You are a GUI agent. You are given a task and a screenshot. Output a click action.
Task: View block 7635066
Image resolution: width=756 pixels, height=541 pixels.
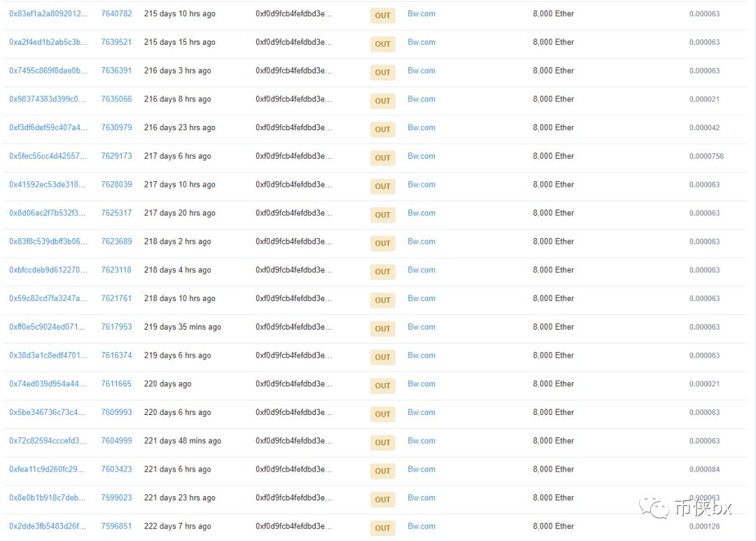(116, 99)
